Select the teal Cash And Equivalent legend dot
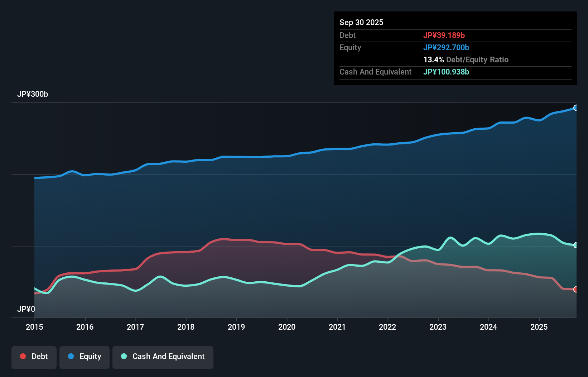 (x=124, y=356)
